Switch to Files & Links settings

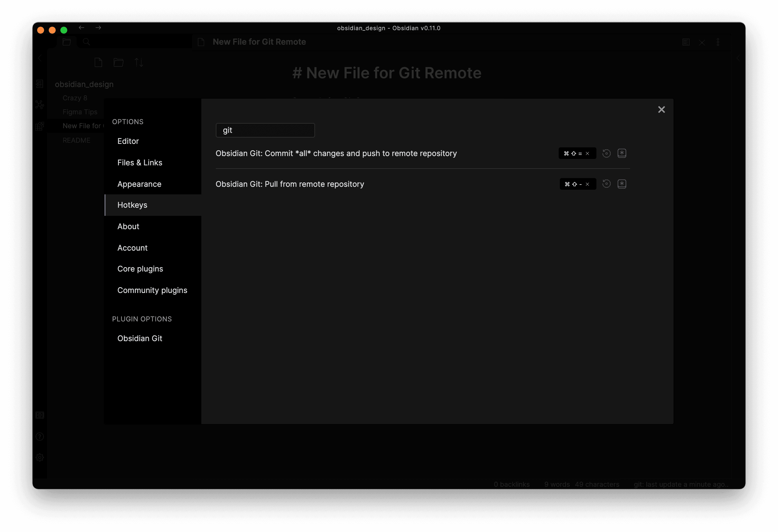coord(140,163)
